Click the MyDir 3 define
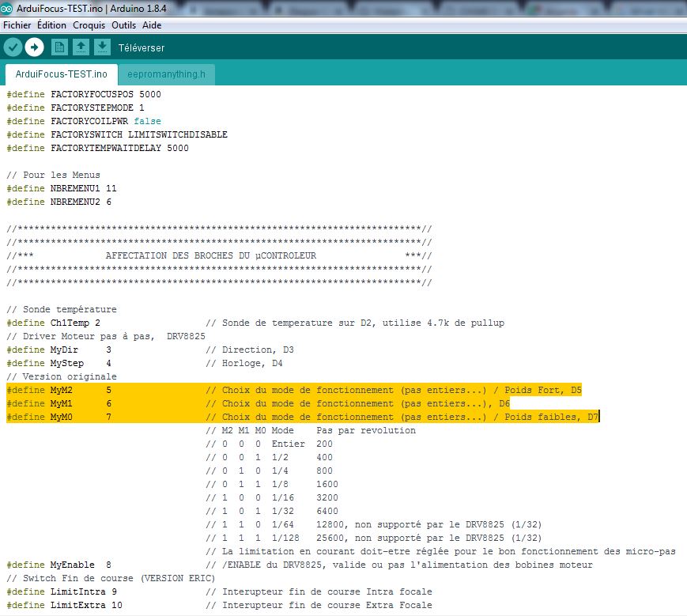The width and height of the screenshot is (687, 616). (59, 350)
